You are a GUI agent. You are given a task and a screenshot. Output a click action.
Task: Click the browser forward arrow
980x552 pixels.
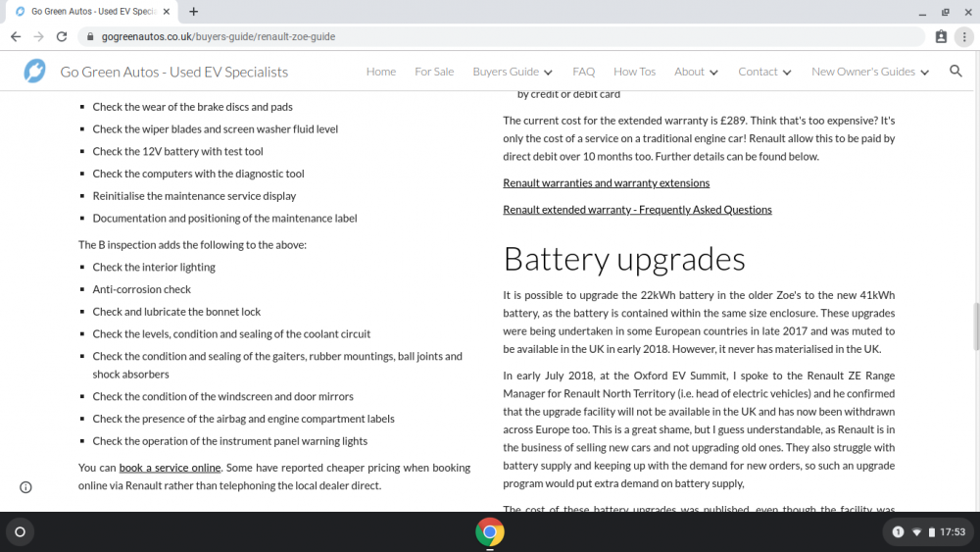[39, 37]
